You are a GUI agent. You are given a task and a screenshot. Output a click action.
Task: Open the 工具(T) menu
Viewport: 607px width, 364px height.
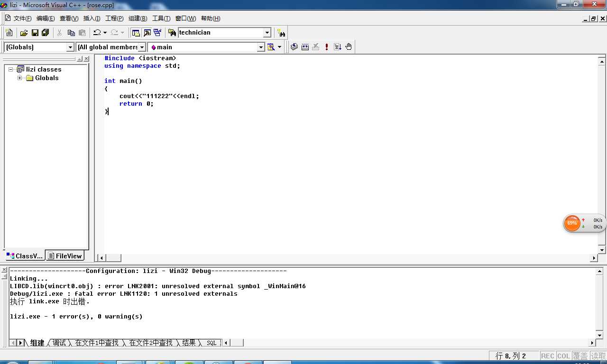click(161, 18)
